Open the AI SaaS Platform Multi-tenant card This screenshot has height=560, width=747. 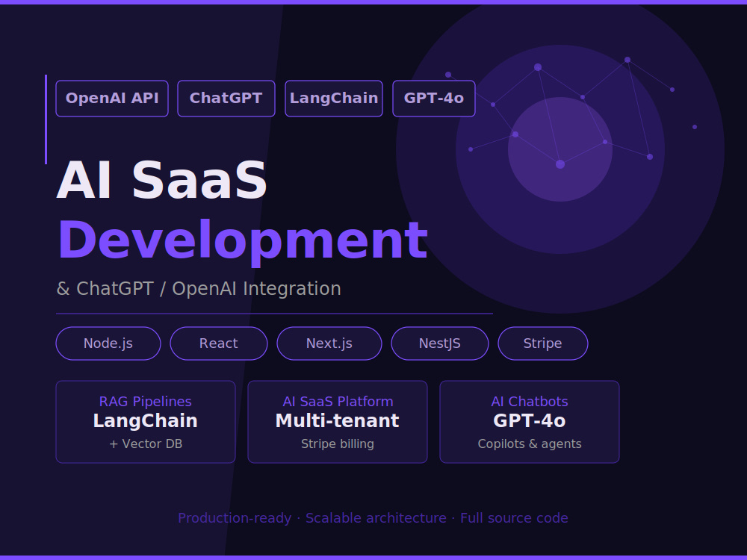tap(338, 422)
